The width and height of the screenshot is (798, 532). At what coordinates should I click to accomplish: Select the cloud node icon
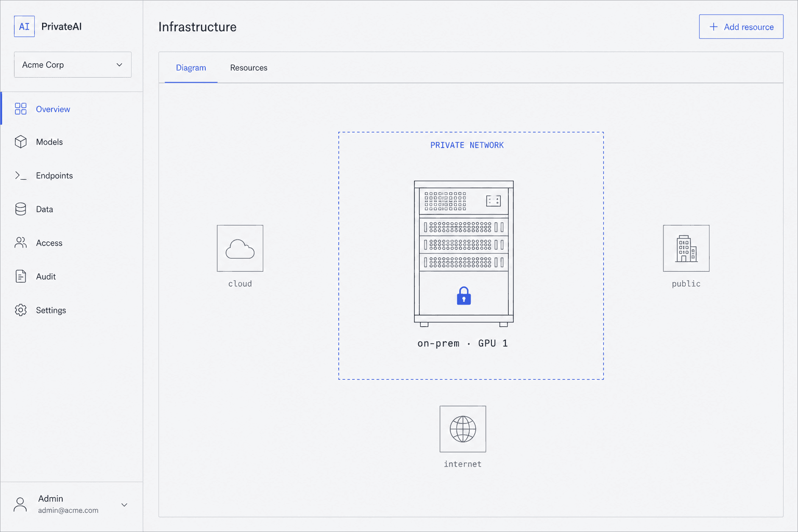(x=240, y=248)
